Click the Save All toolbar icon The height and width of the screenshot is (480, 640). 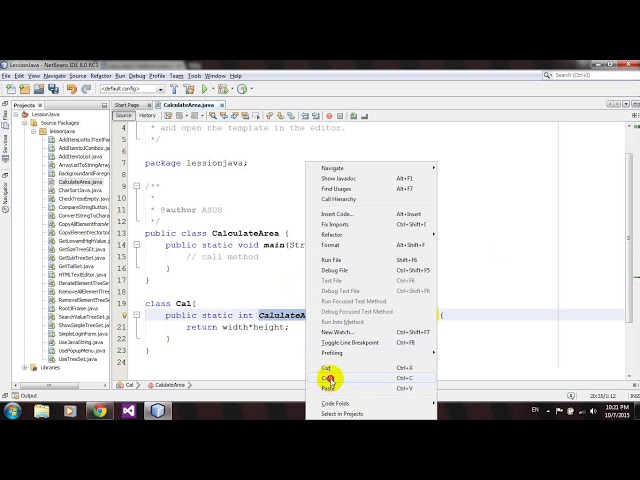[53, 89]
